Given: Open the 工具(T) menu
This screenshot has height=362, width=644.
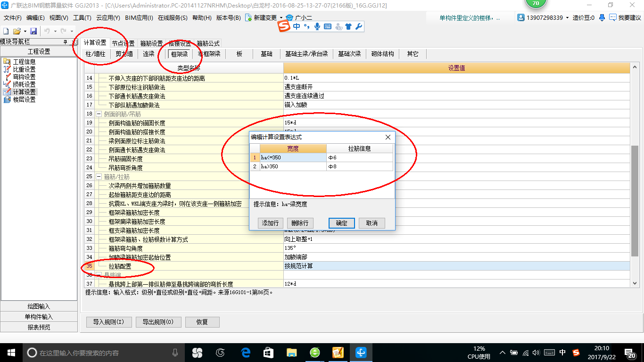Looking at the screenshot, I should click(82, 18).
